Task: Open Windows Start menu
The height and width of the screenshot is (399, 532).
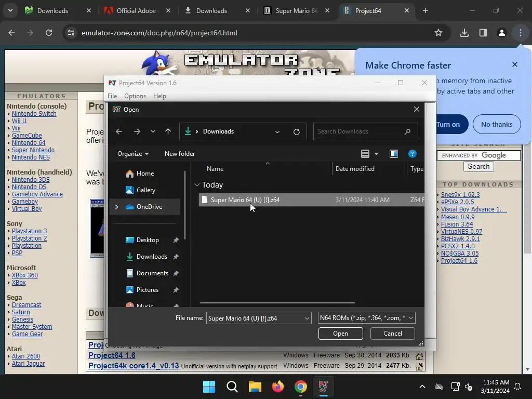Action: tap(209, 387)
